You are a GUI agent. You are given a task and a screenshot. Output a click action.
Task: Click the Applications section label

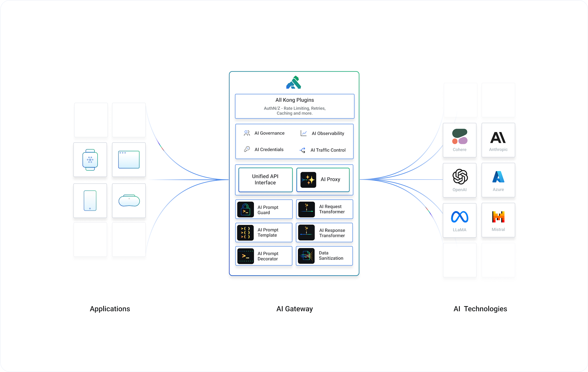click(x=110, y=309)
